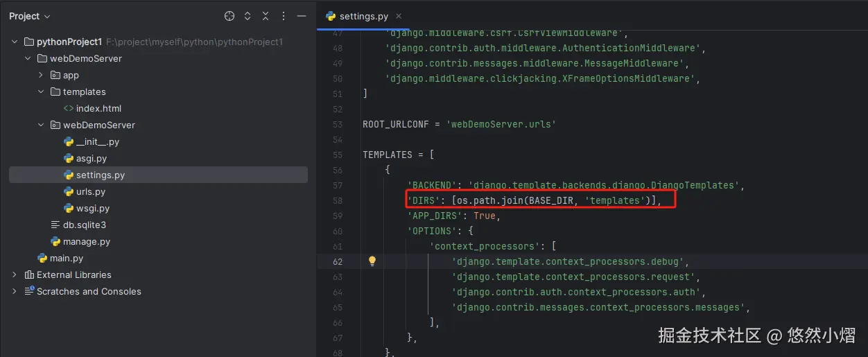Click the context_processors.debug string
The width and height of the screenshot is (868, 357).
(x=568, y=261)
